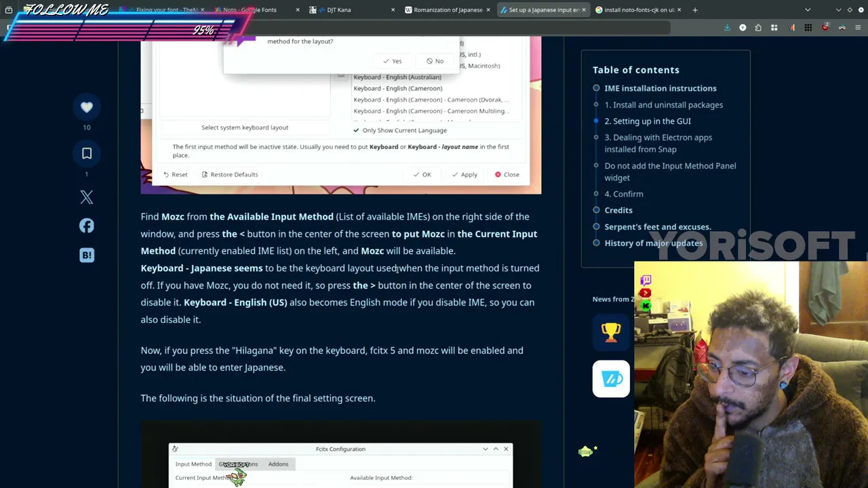Screen dimensions: 868x488
Task: Click the round Y extension icon
Action: point(743,28)
